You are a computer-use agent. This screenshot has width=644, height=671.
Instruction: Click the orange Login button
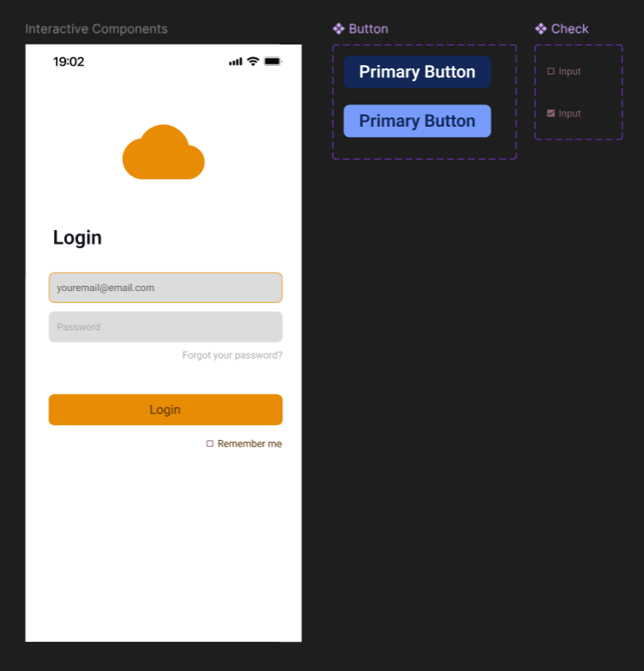165,409
